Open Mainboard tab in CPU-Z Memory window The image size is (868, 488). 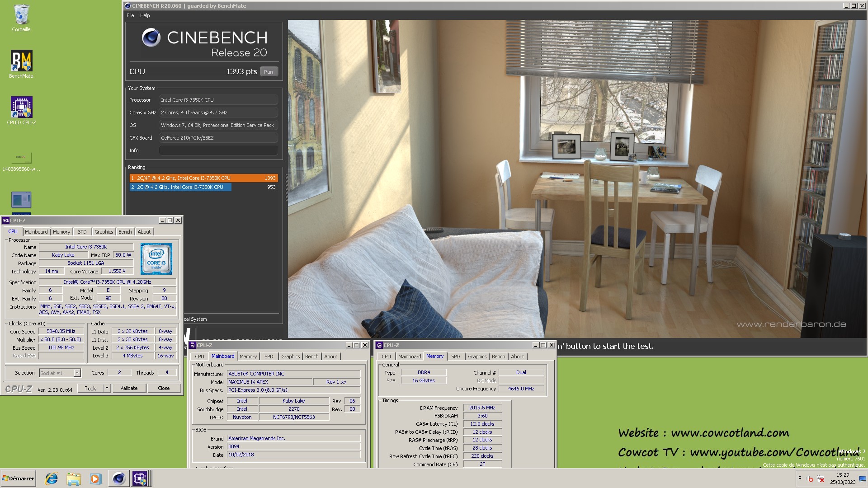coord(410,357)
